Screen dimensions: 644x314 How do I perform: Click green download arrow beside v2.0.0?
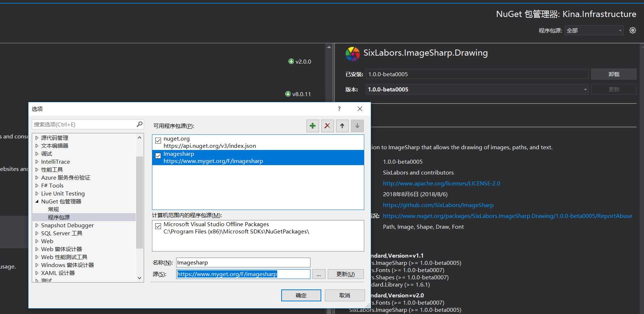coord(291,61)
